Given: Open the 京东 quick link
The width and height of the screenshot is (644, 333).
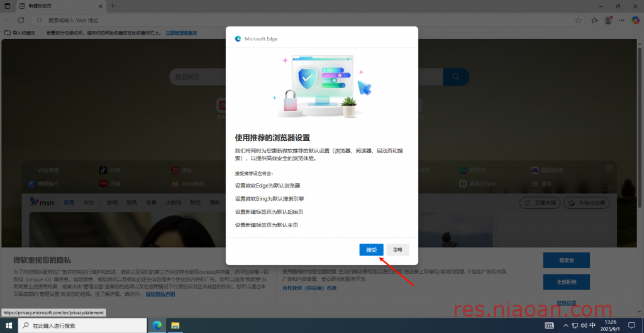Looking at the screenshot, I should coord(182,170).
